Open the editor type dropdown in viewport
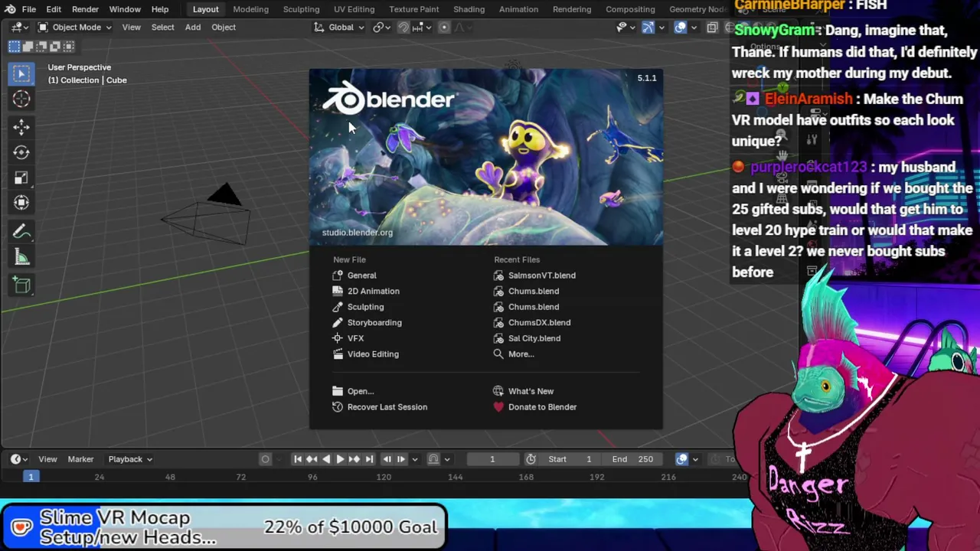 (18, 28)
